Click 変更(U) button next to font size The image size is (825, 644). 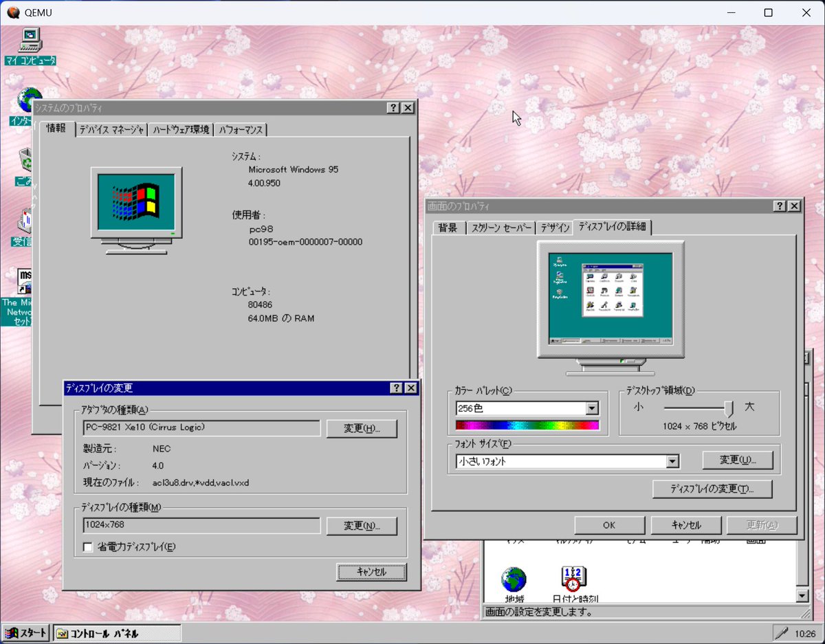point(738,460)
